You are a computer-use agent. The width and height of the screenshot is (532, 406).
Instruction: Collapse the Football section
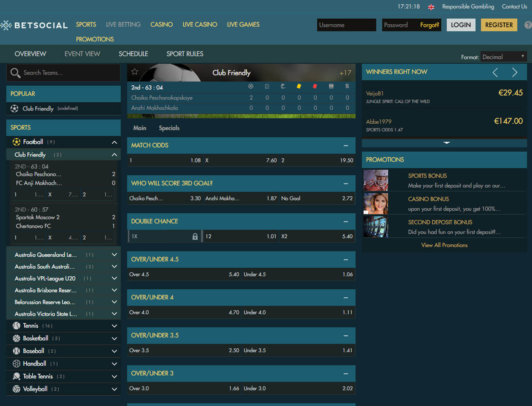(114, 142)
